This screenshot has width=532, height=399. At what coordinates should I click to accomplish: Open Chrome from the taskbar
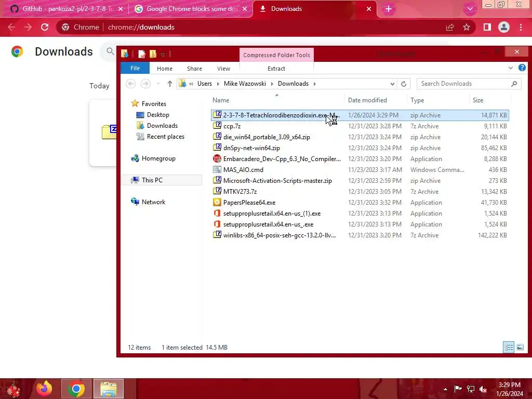click(76, 389)
